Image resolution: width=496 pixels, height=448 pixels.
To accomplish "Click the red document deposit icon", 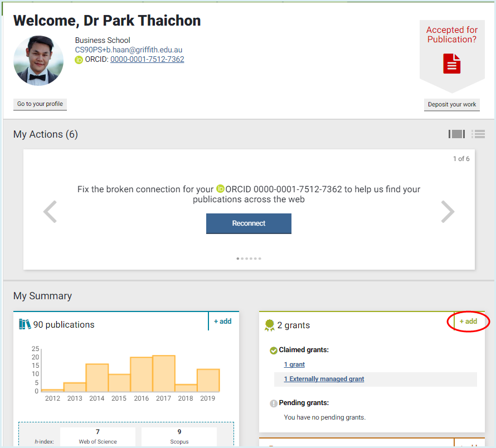I will tap(452, 64).
